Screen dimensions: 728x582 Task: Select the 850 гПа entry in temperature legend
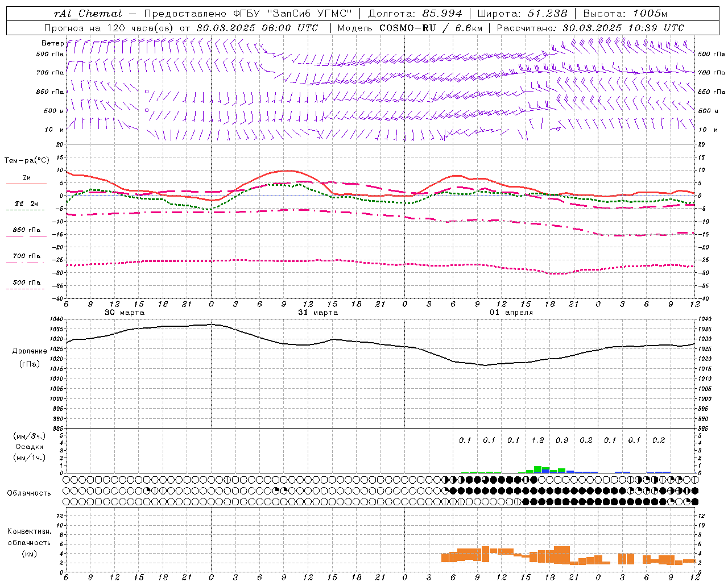27,232
